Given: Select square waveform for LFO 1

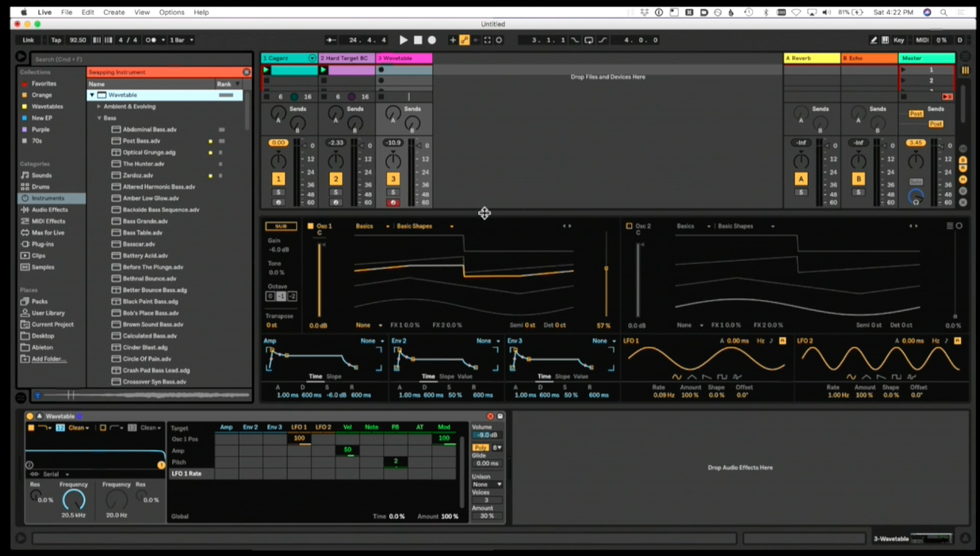Looking at the screenshot, I should pos(722,377).
